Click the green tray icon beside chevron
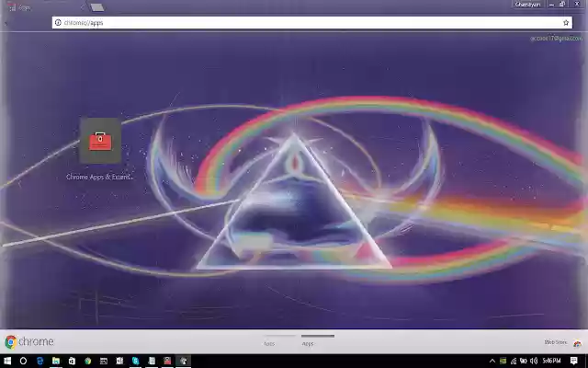 [x=503, y=362]
